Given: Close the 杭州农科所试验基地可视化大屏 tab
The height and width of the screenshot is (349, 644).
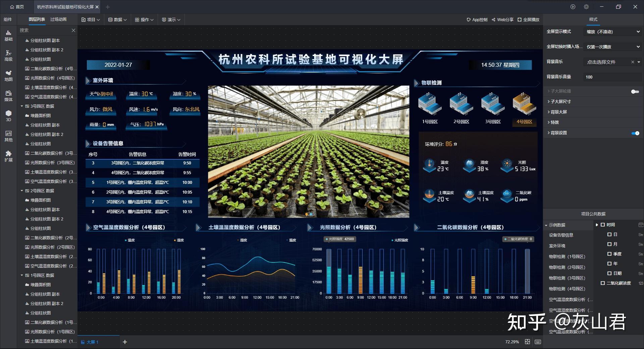Looking at the screenshot, I should click(97, 7).
